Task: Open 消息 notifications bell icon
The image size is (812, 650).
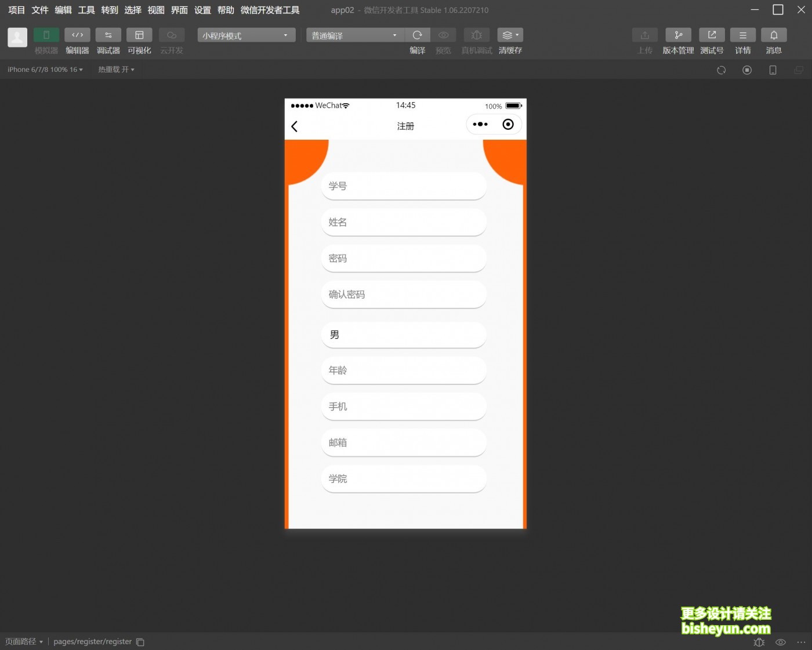Action: coord(774,35)
